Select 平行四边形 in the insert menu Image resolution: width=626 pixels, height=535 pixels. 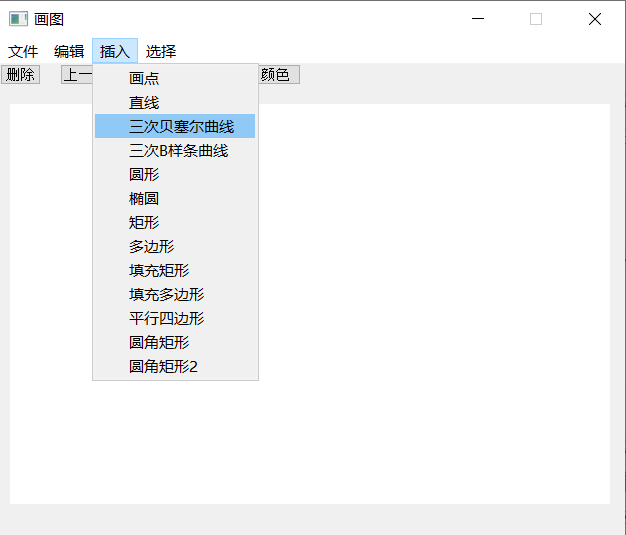[175, 318]
